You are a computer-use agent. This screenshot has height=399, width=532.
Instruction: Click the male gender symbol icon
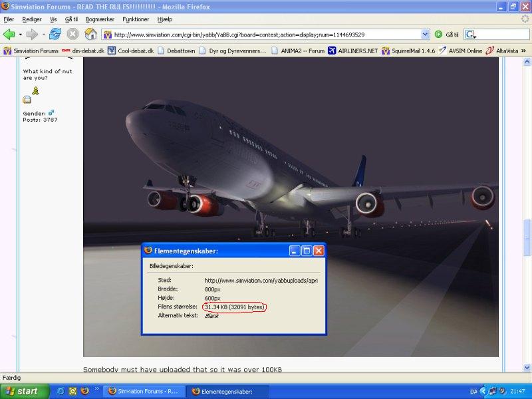[x=51, y=112]
